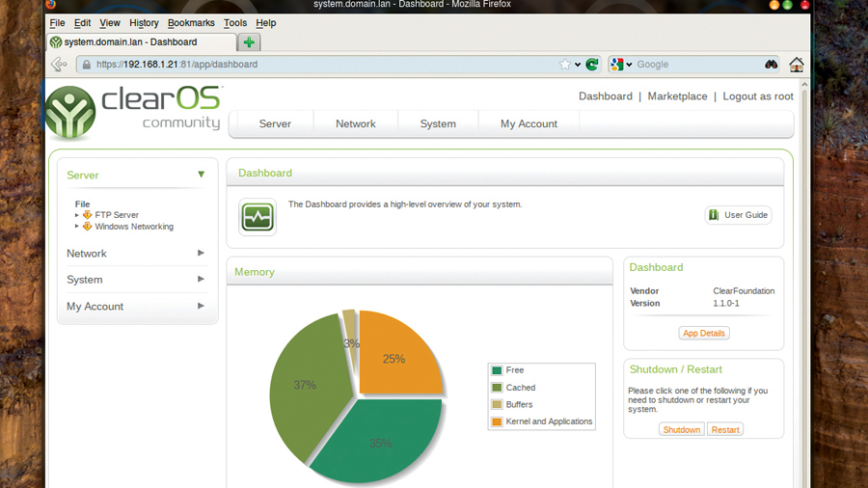Click Logout as root link

click(x=758, y=96)
